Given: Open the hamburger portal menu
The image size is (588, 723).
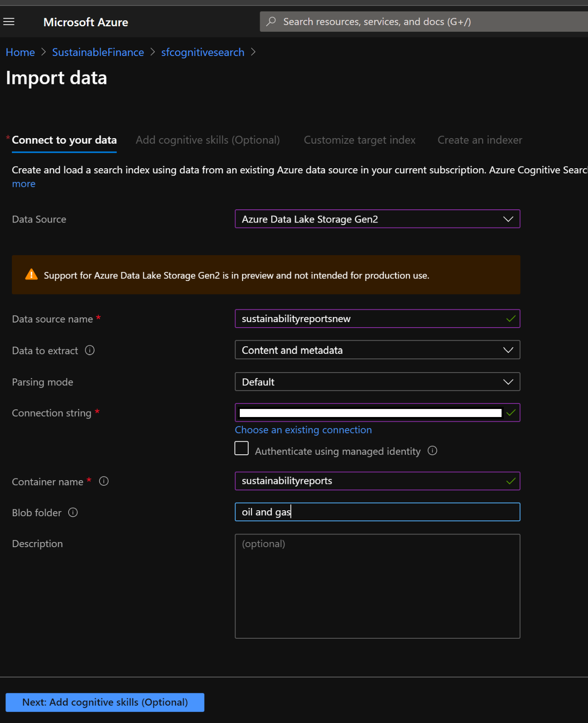Looking at the screenshot, I should (9, 22).
